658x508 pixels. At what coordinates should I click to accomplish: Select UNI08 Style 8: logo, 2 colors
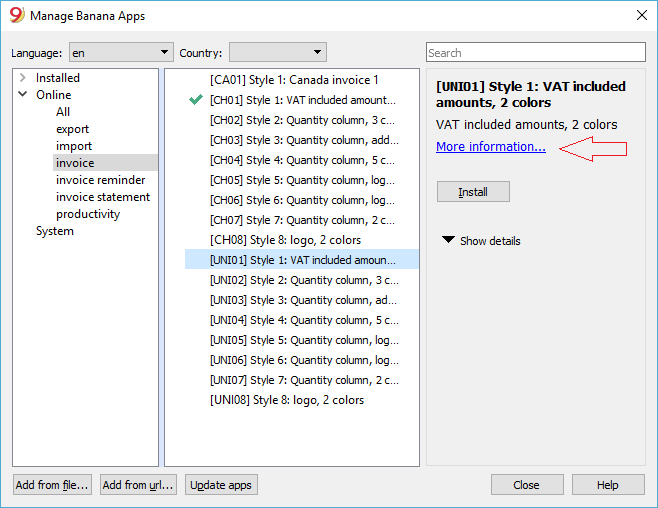[287, 400]
